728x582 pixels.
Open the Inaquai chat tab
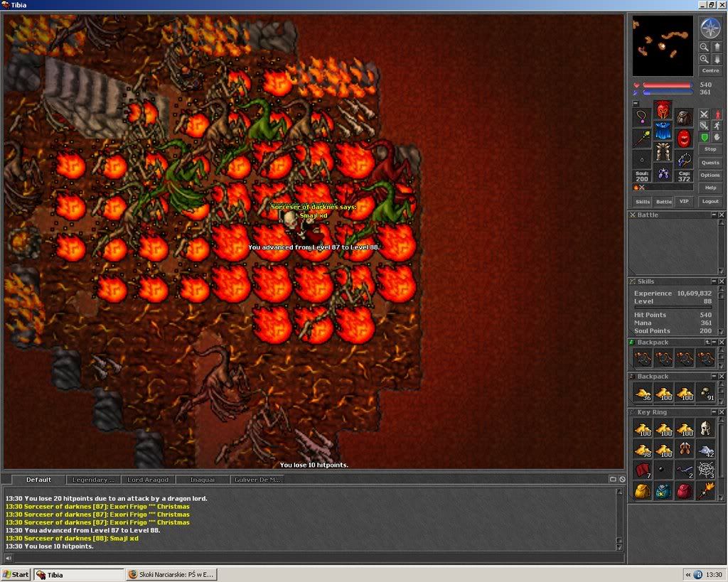(203, 480)
